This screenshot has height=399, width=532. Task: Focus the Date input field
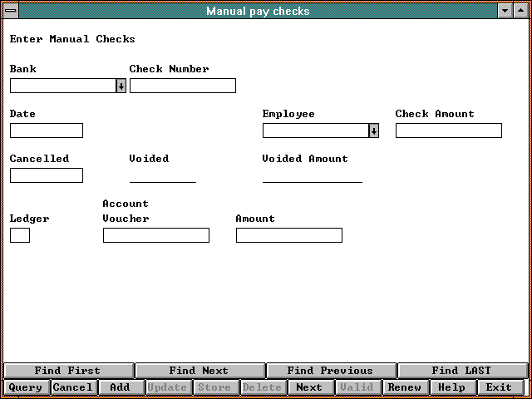tap(47, 131)
